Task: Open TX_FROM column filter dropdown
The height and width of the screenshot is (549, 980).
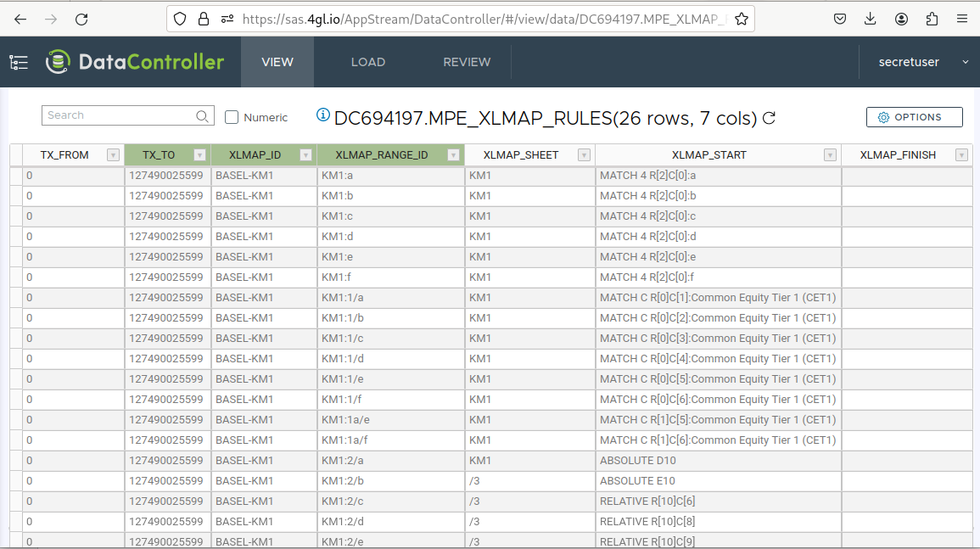Action: click(113, 155)
